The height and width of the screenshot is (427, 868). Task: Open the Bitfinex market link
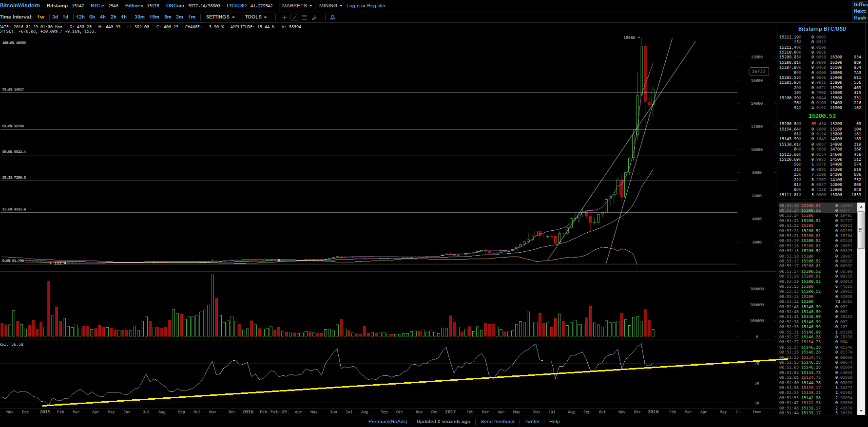pos(134,6)
